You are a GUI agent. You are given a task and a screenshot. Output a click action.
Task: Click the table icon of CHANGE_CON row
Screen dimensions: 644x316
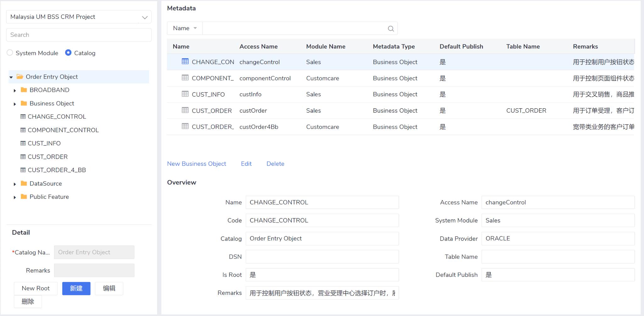[x=185, y=61]
